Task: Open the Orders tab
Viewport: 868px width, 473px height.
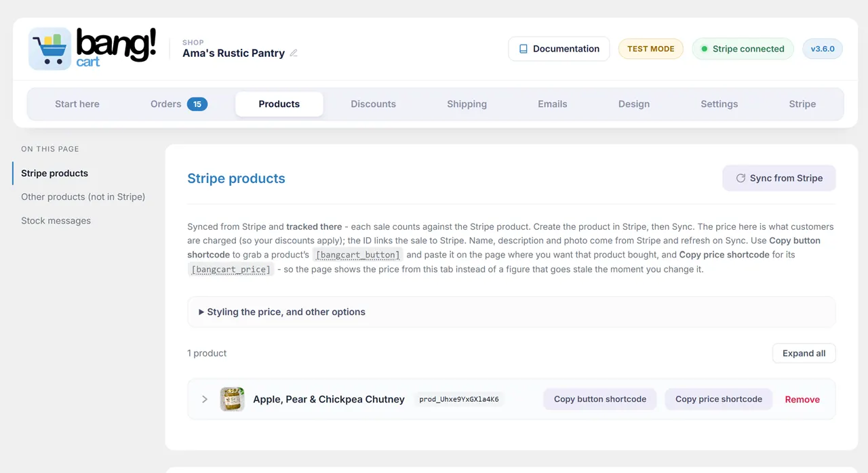Action: (x=179, y=104)
